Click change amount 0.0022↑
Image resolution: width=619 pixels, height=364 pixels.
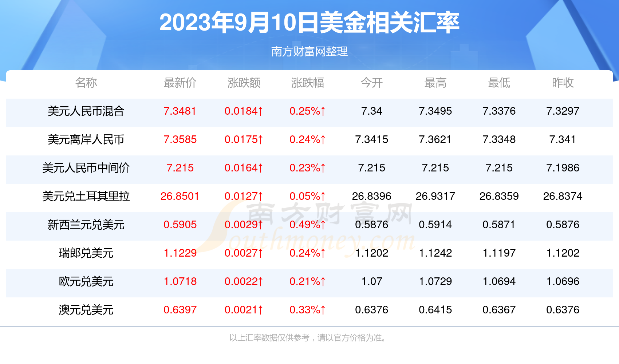tap(244, 281)
